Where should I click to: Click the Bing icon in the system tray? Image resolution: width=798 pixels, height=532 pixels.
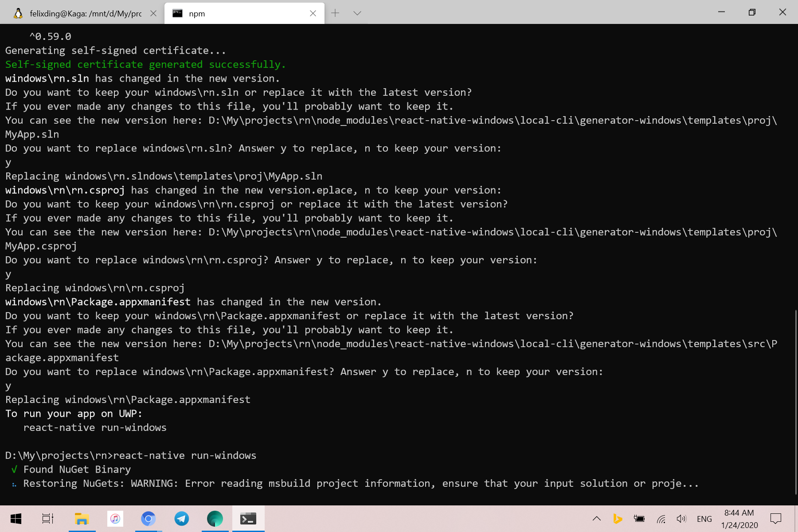[618, 518]
